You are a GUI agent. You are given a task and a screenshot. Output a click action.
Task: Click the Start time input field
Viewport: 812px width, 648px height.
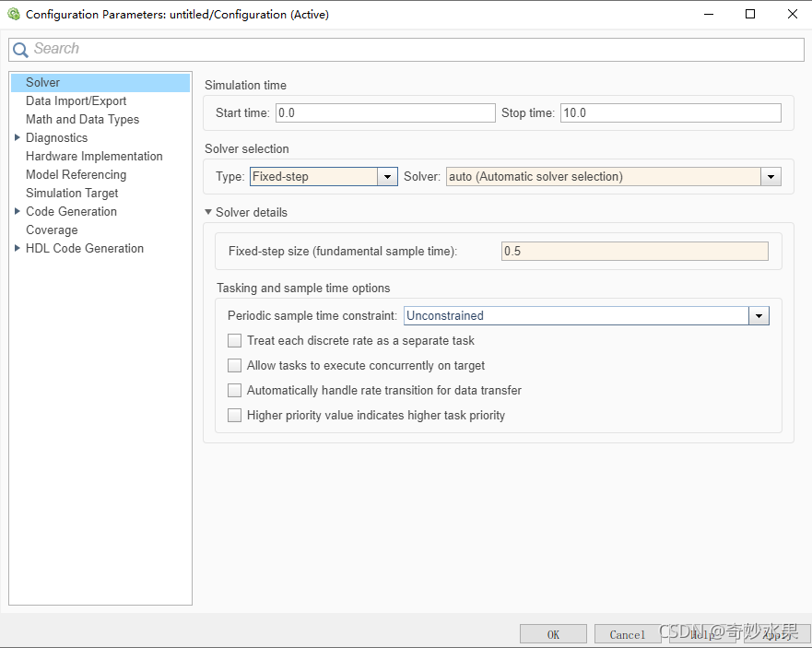(385, 113)
